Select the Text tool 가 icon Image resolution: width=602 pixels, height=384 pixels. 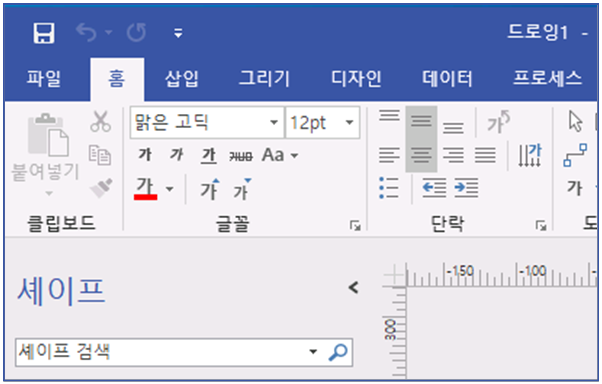coord(575,188)
